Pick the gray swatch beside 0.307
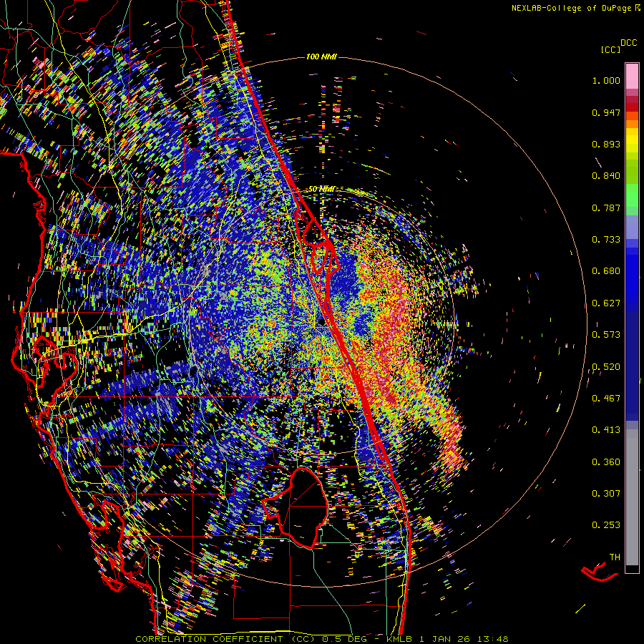 tap(632, 497)
